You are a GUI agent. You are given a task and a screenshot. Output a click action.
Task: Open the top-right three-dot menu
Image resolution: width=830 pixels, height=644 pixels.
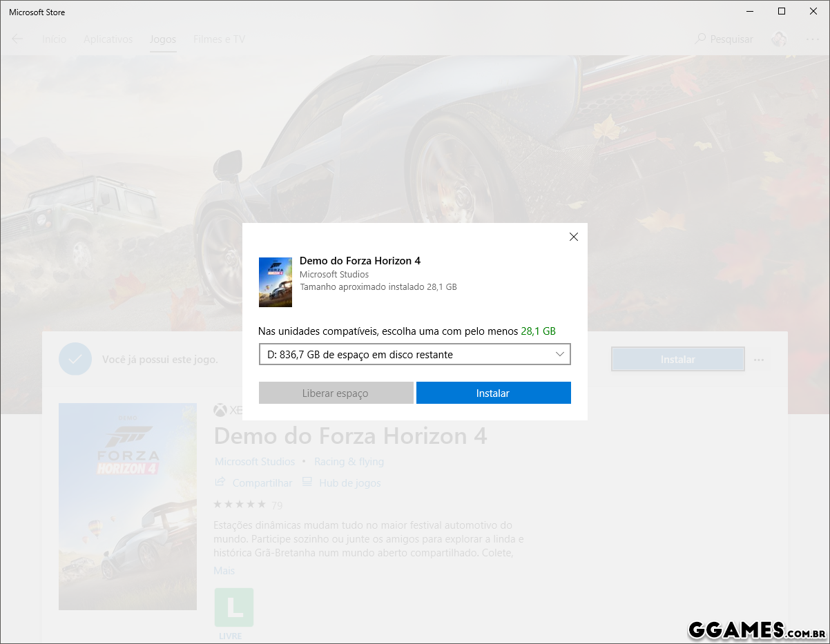(812, 39)
